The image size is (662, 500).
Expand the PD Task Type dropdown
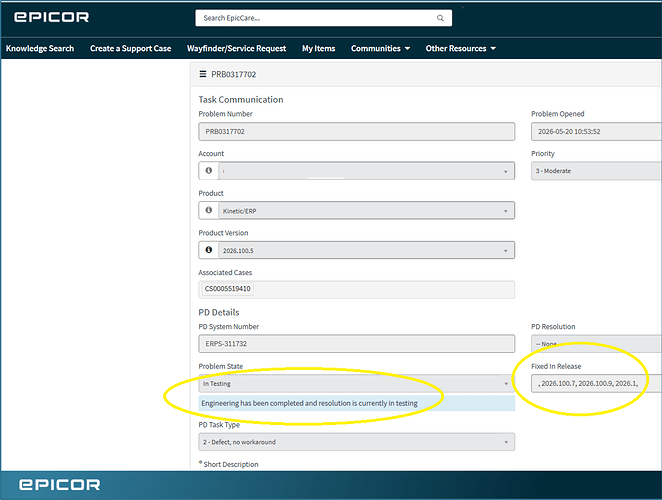[x=356, y=442]
